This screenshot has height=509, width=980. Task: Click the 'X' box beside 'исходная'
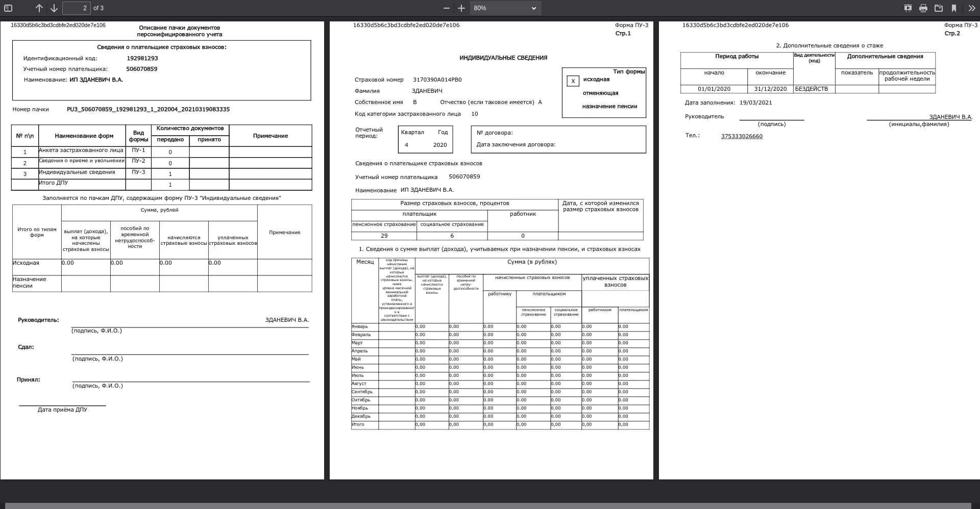(x=573, y=81)
